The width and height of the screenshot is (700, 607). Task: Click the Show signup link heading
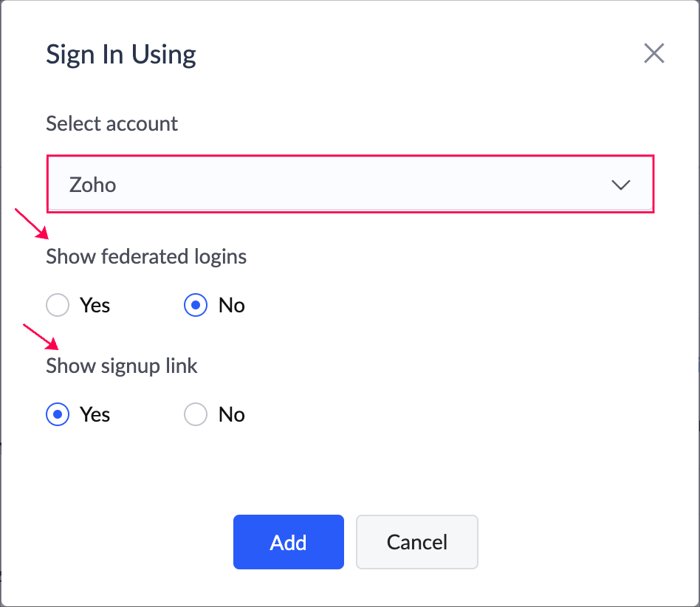(x=122, y=366)
